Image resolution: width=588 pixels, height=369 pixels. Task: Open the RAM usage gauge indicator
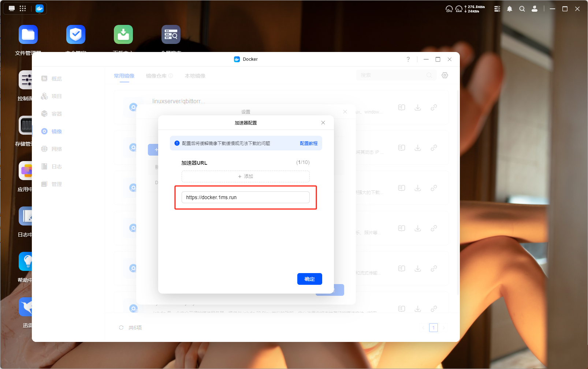[459, 9]
